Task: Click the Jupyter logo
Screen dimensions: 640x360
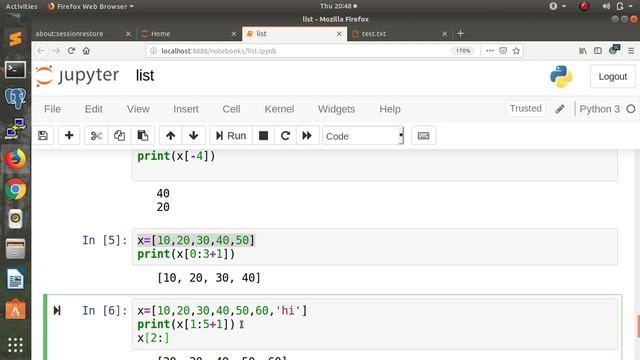Action: tap(77, 76)
